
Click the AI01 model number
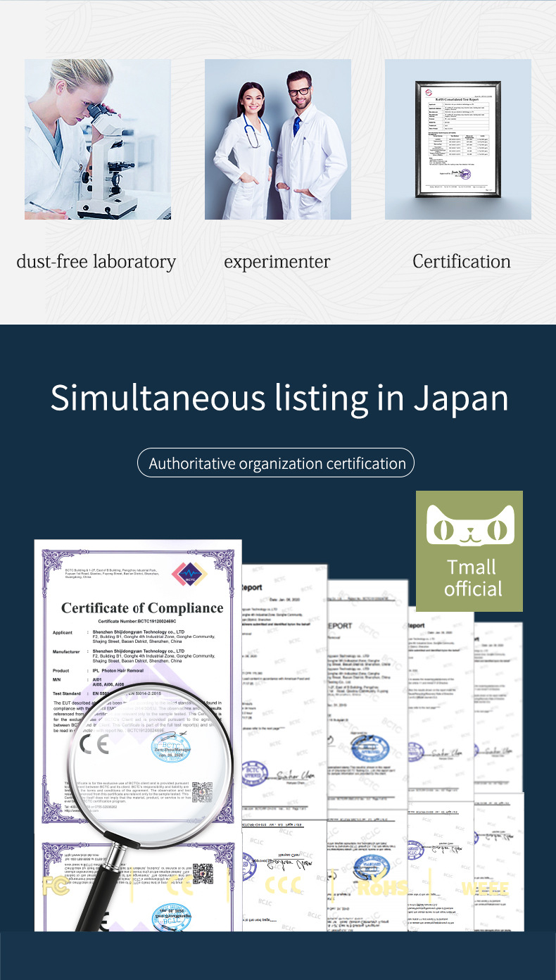pyautogui.click(x=98, y=680)
